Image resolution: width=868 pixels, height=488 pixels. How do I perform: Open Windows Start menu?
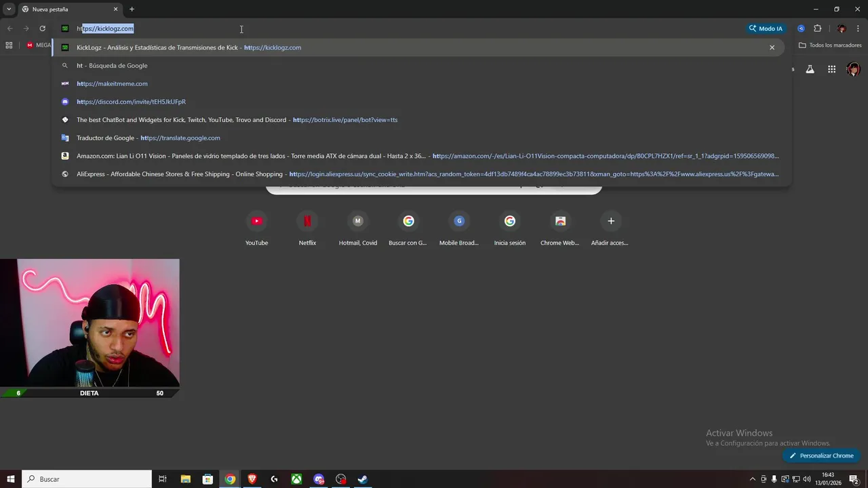(x=10, y=479)
